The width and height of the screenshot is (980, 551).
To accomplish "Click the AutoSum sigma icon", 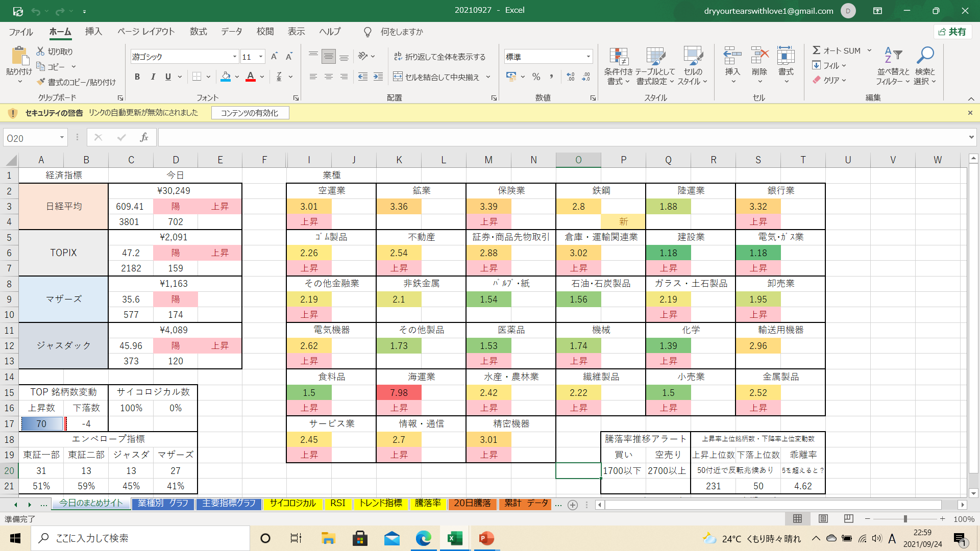I will 816,51.
